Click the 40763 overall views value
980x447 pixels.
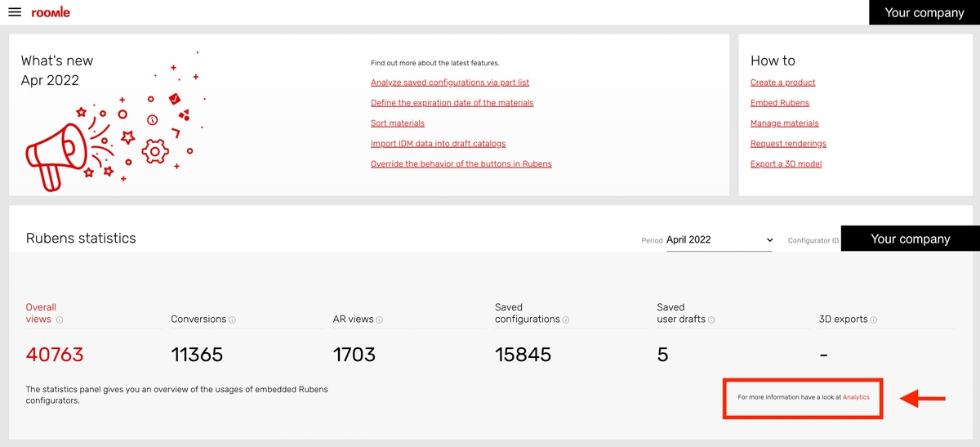tap(55, 355)
